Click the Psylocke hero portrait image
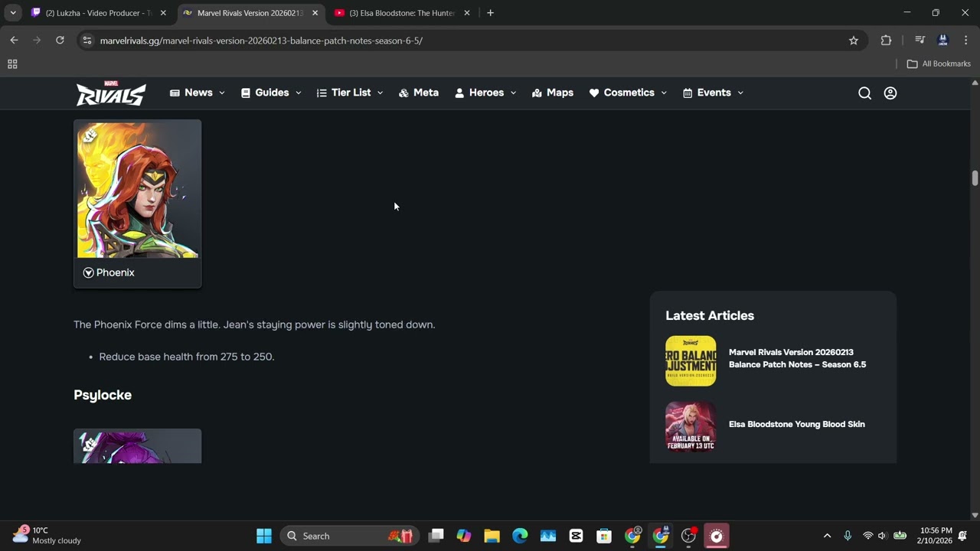The width and height of the screenshot is (980, 551). click(138, 447)
